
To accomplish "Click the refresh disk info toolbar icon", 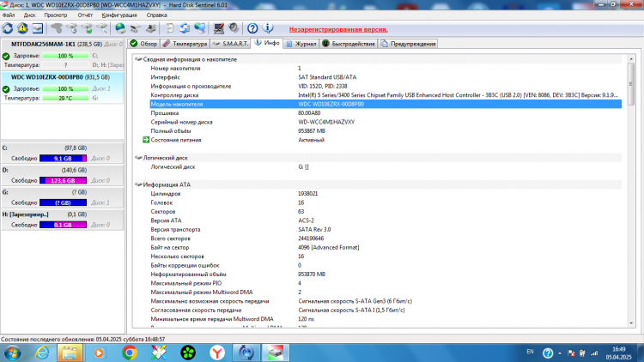I will [8, 28].
